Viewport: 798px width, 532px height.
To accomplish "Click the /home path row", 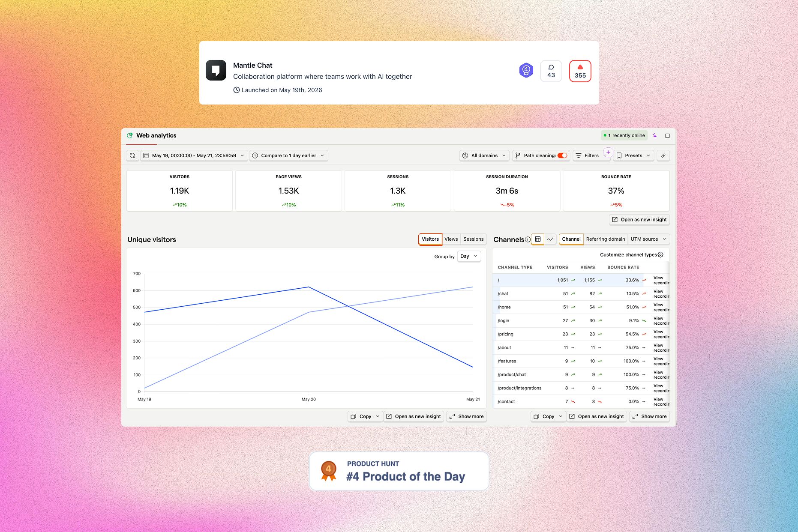I will (x=581, y=307).
